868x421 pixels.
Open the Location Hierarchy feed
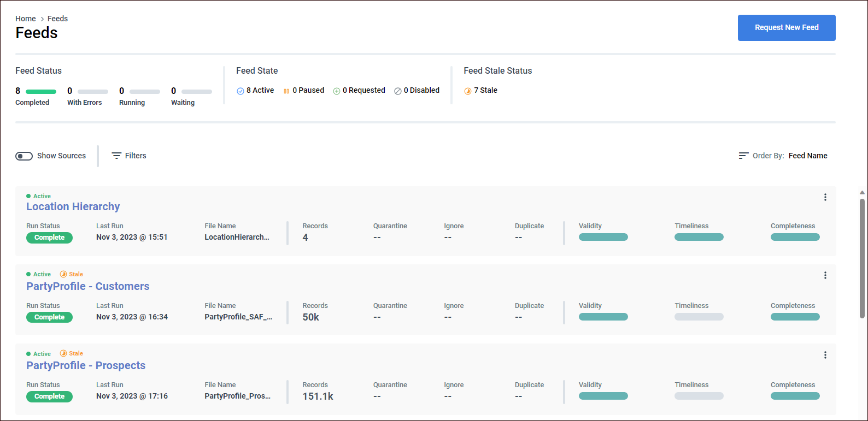[73, 206]
